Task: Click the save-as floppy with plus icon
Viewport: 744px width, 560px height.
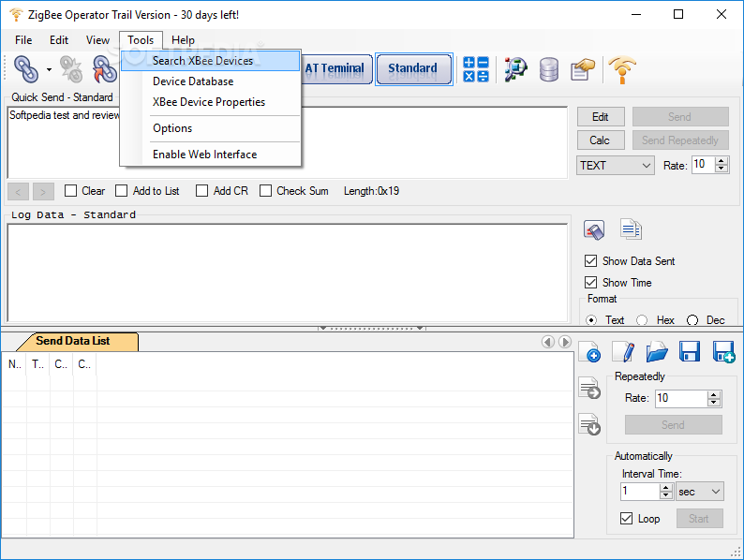Action: click(724, 352)
